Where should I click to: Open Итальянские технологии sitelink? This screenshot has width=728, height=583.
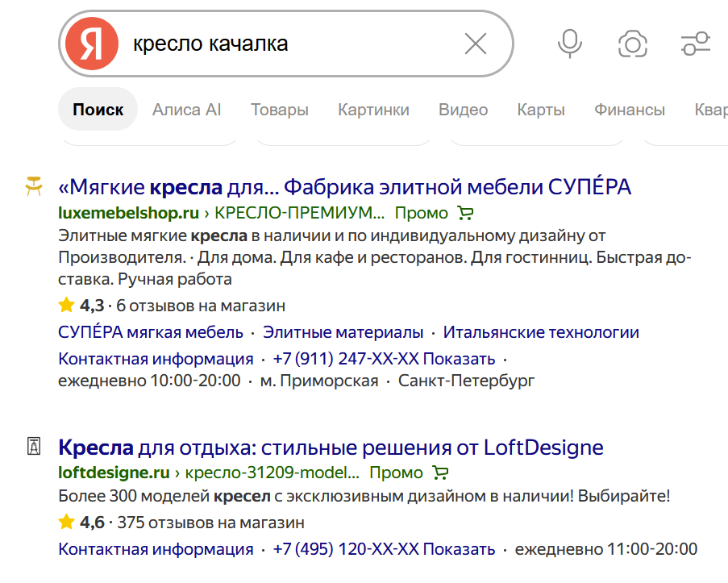point(541,332)
